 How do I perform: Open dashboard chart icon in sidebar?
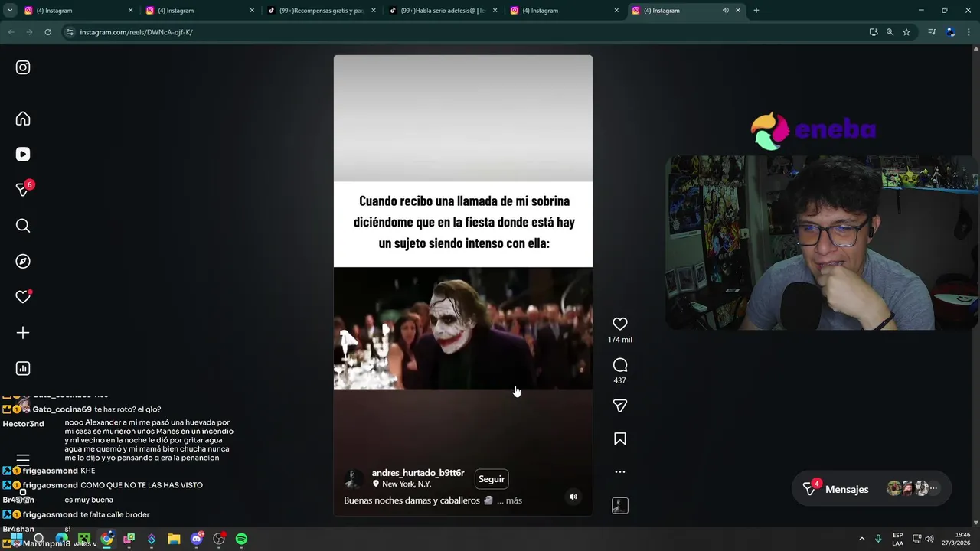coord(23,368)
